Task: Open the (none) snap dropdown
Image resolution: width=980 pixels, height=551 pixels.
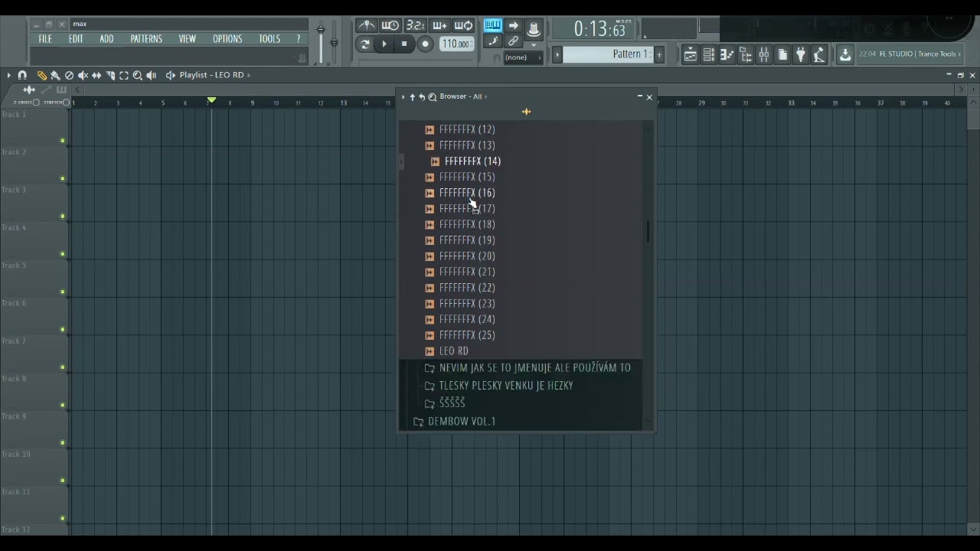Action: (x=522, y=57)
